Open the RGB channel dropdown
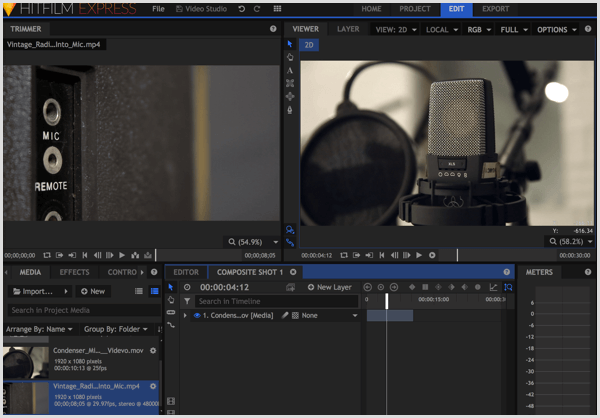 pyautogui.click(x=479, y=29)
